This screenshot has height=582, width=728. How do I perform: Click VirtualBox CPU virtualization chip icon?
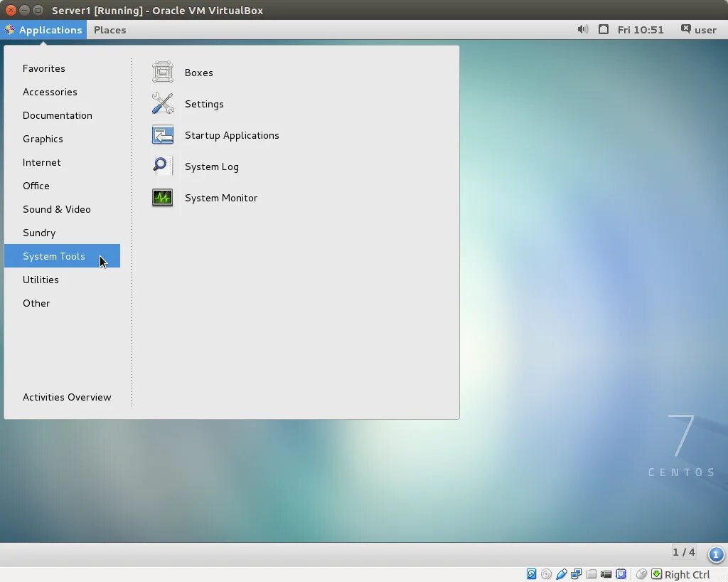click(621, 574)
